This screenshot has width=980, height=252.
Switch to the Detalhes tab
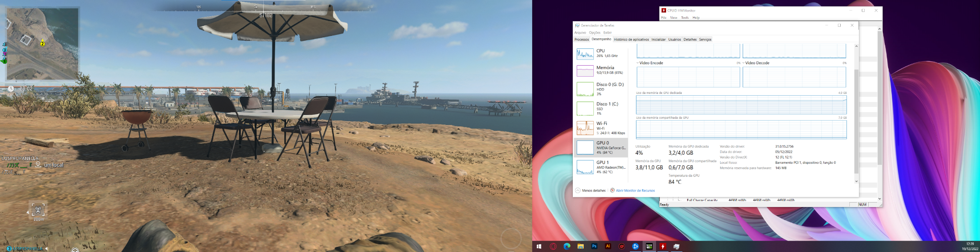[x=690, y=39]
